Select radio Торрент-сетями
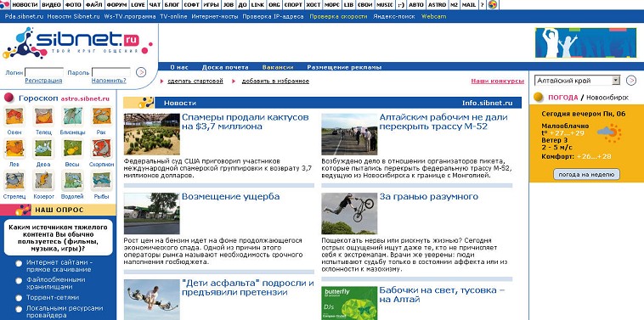Image resolution: width=644 pixels, height=320 pixels. [19, 298]
